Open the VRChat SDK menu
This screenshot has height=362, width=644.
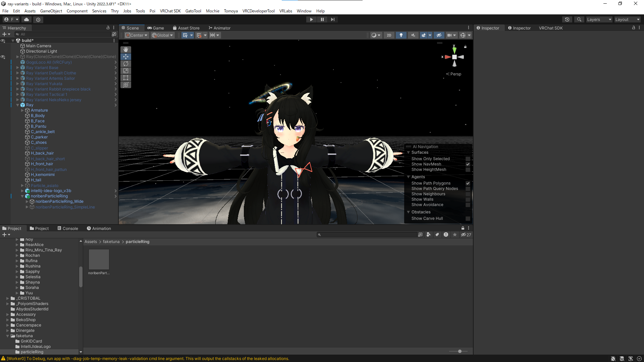tap(170, 11)
